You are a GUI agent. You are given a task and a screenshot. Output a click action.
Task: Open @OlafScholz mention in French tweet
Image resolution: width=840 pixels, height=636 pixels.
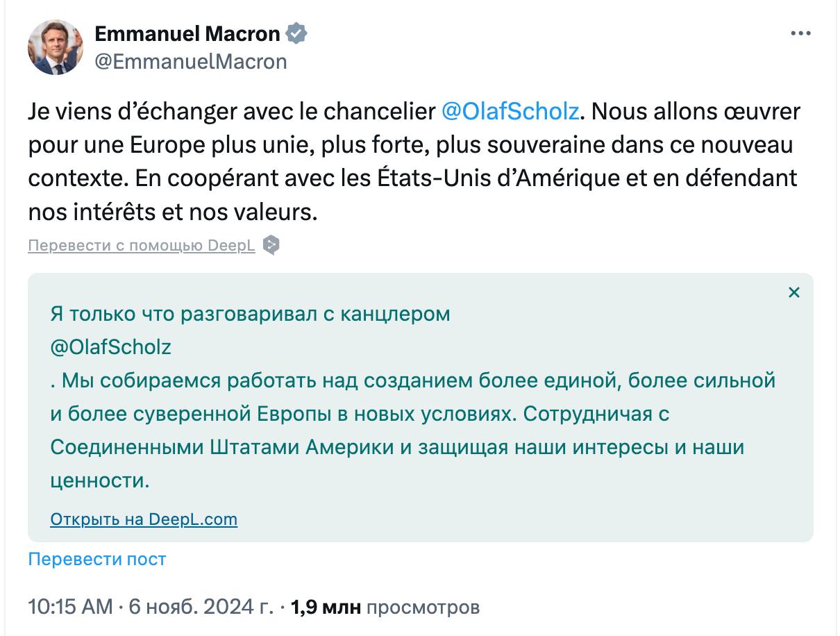[x=510, y=111]
